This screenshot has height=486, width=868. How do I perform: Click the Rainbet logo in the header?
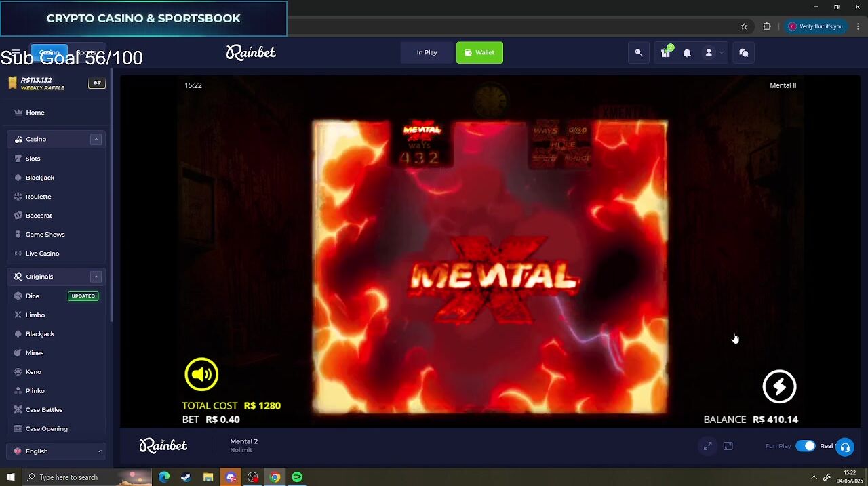pyautogui.click(x=251, y=53)
